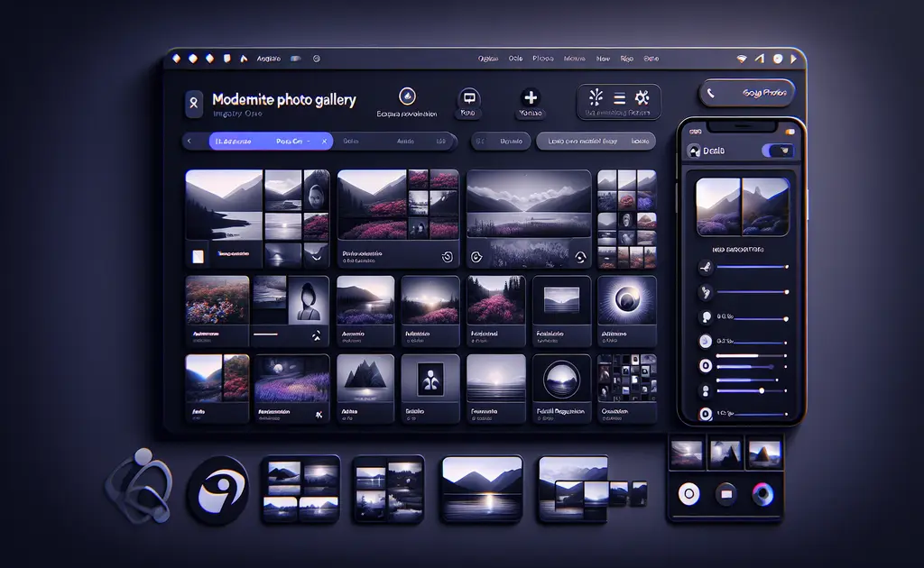924x568 pixels.
Task: Switch to the second filter chip tab
Action: (353, 142)
